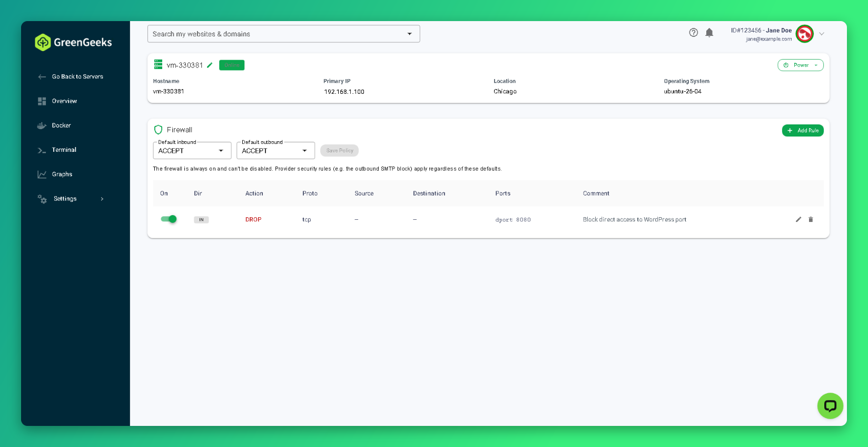Open the websites & domains dropdown arrow

coord(410,34)
